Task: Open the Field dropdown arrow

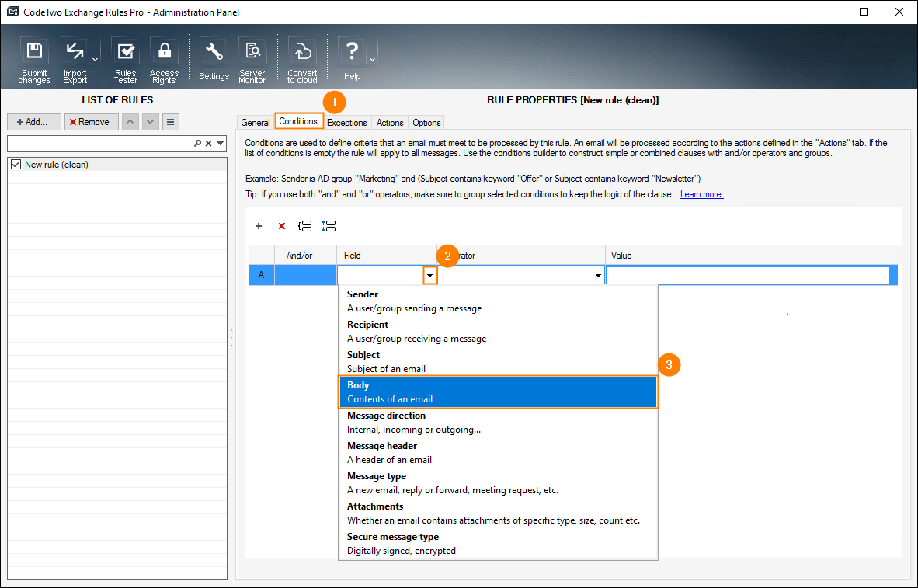Action: click(x=429, y=275)
